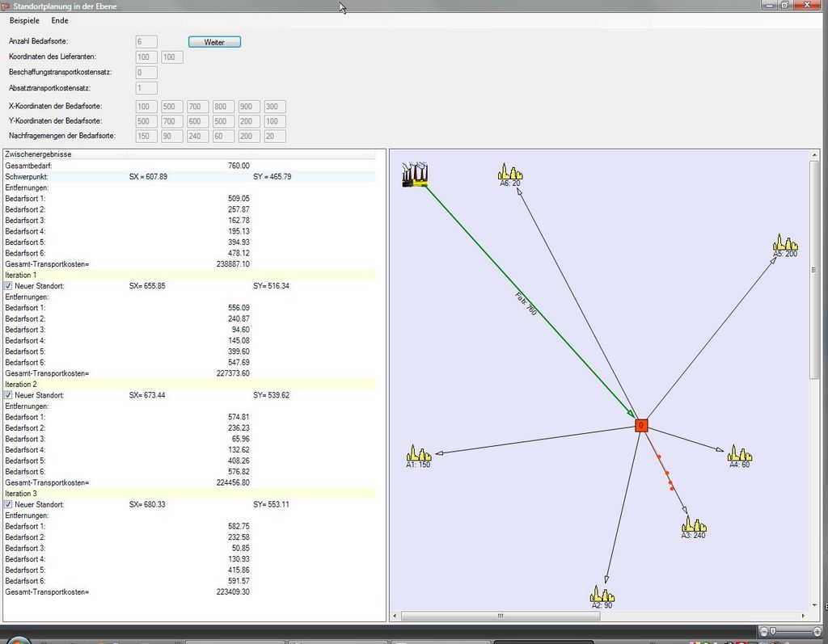Click the diagram's horizontal scrollbar thumb
Screen dimensions: 828x644
tap(501, 616)
